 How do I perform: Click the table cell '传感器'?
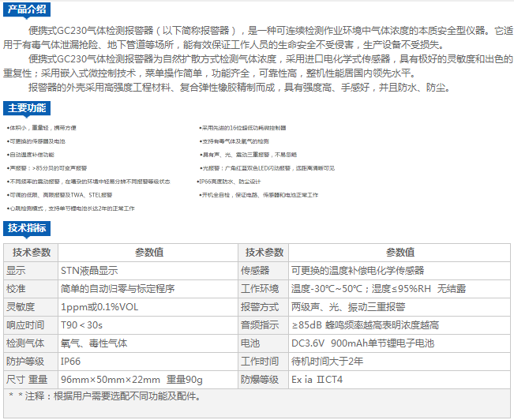pos(263,271)
